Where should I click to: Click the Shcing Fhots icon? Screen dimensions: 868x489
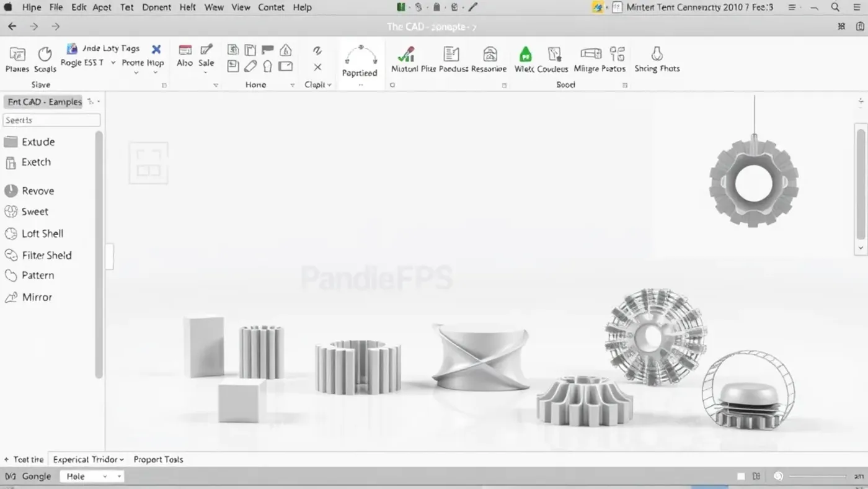click(x=657, y=53)
